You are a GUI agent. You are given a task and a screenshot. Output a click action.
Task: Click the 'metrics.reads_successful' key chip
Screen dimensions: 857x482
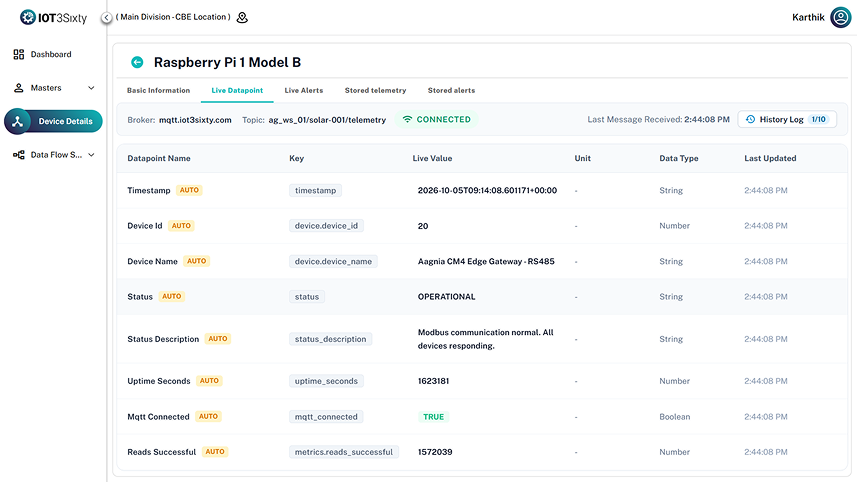point(344,452)
